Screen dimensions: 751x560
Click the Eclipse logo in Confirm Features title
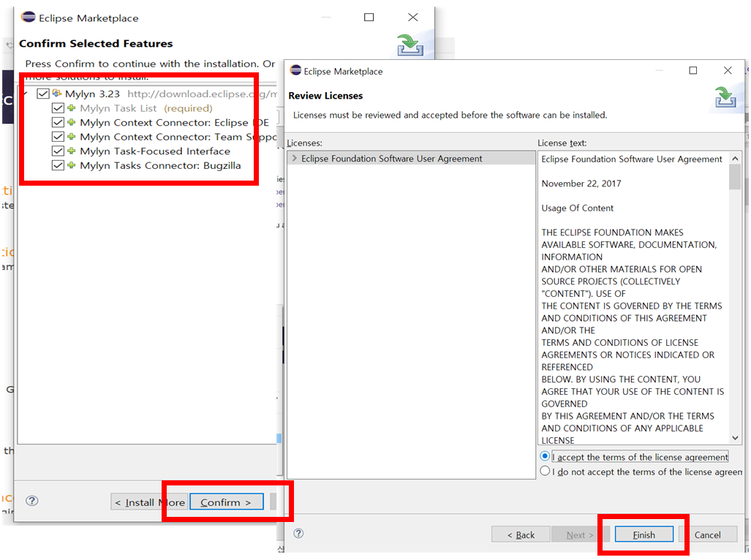point(29,17)
